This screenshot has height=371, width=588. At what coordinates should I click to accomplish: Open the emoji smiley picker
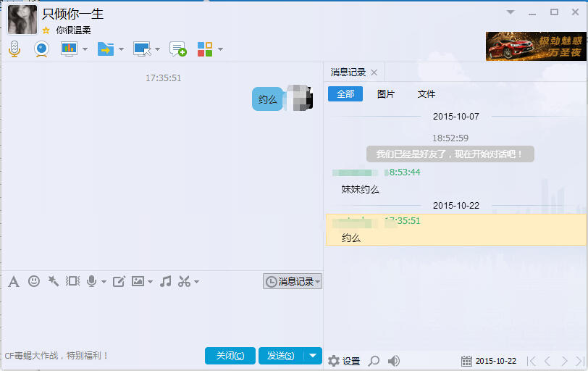pos(34,281)
